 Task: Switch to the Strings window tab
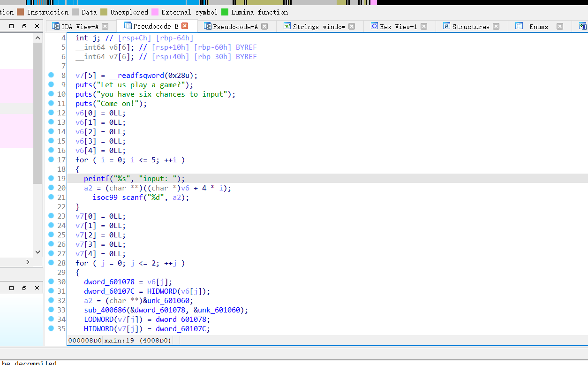pos(319,26)
